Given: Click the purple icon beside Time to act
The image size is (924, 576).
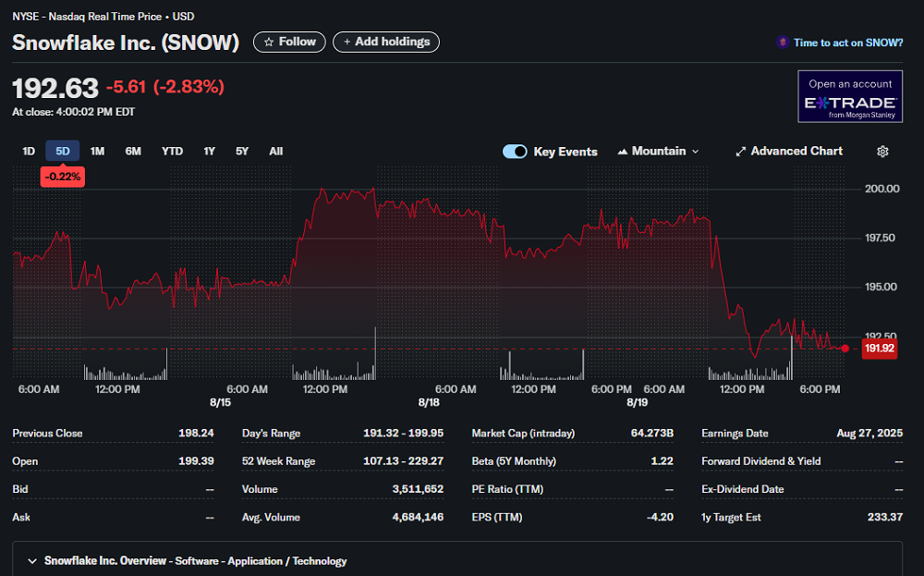Looking at the screenshot, I should (x=783, y=43).
